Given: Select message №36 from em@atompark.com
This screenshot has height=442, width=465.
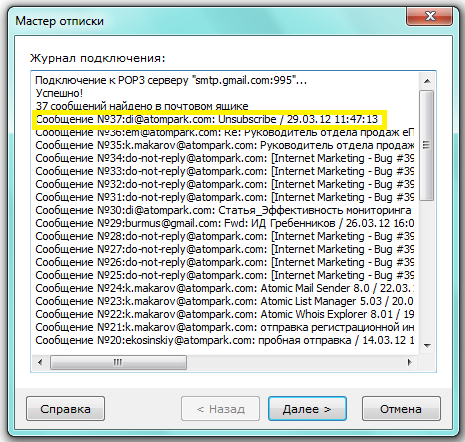Looking at the screenshot, I should pyautogui.click(x=225, y=132).
